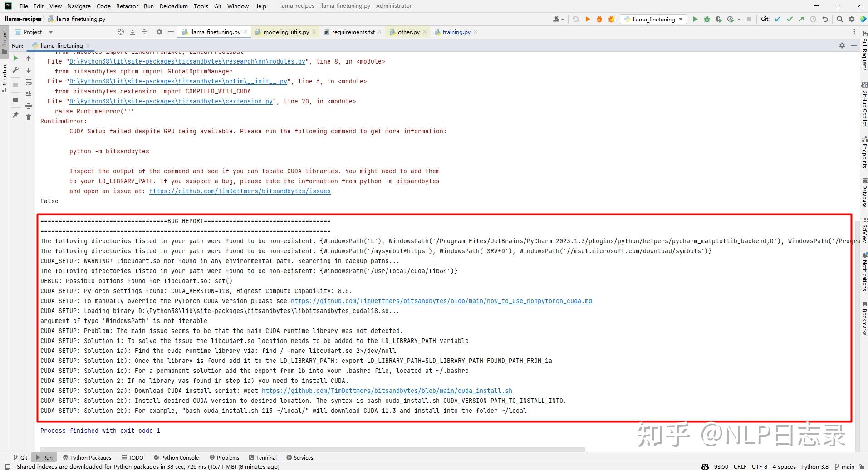Debug llama_finetuning with green bug icon
The image size is (868, 470).
point(706,19)
